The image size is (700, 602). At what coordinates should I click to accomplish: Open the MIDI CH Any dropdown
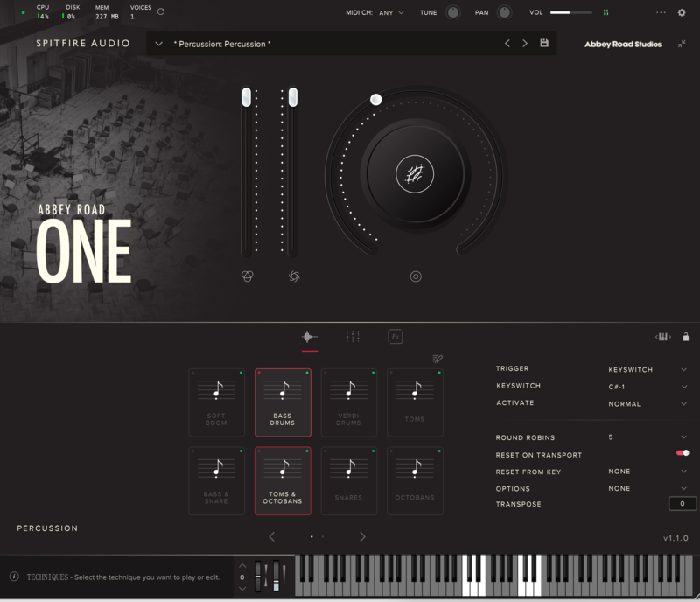pyautogui.click(x=391, y=12)
